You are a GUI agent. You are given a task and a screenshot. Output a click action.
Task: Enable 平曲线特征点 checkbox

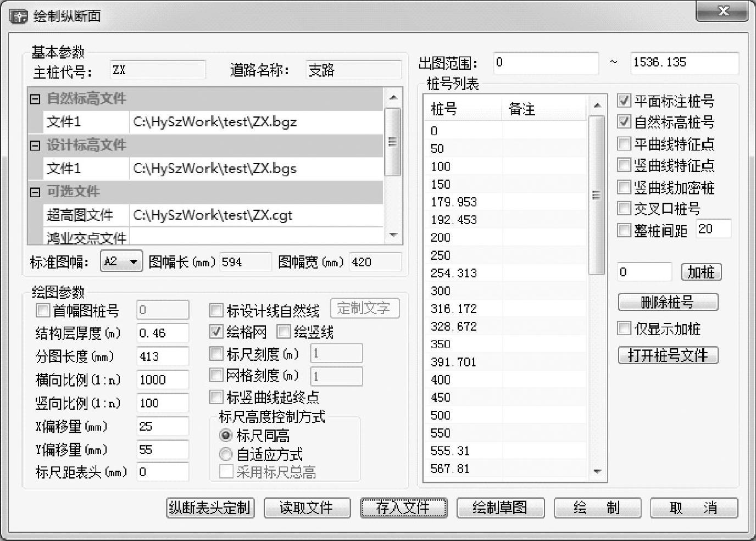coord(624,144)
